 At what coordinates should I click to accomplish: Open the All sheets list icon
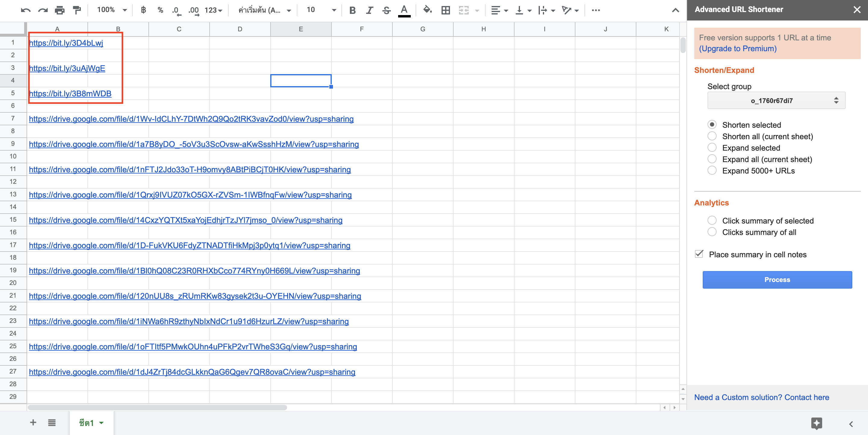click(x=52, y=423)
